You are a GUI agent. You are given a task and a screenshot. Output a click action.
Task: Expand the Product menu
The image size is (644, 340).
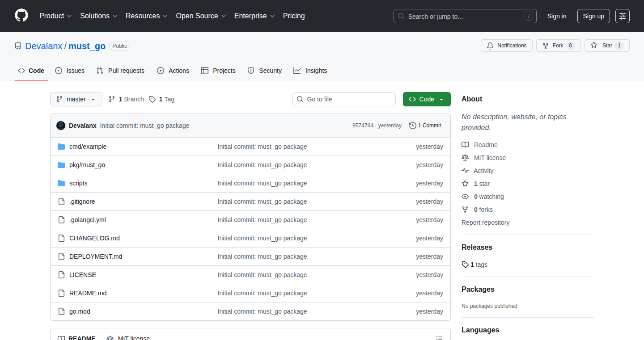pyautogui.click(x=55, y=16)
